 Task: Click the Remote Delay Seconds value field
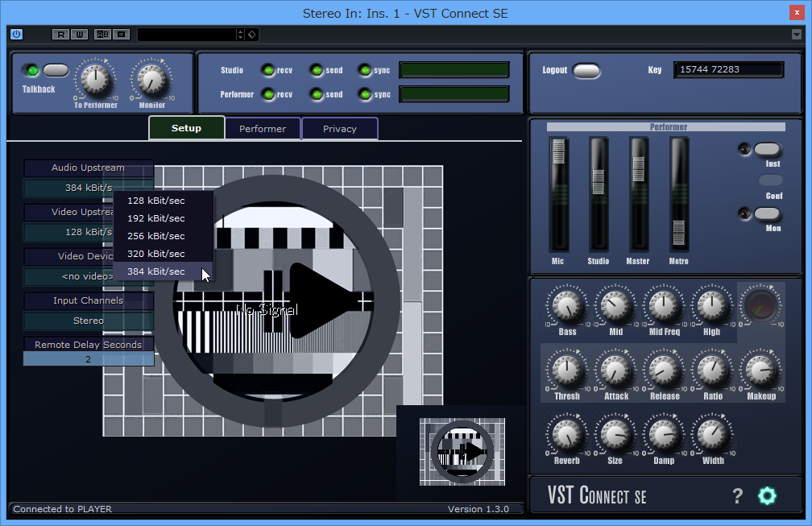(89, 358)
